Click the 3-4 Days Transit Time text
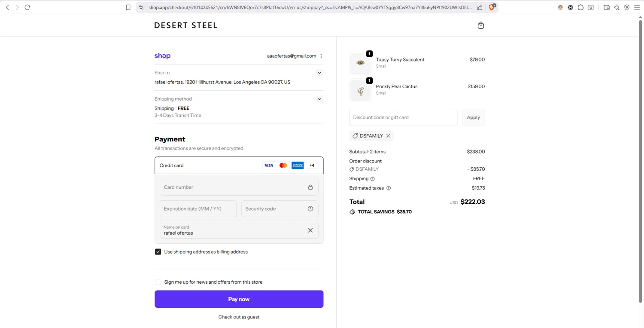 (178, 116)
